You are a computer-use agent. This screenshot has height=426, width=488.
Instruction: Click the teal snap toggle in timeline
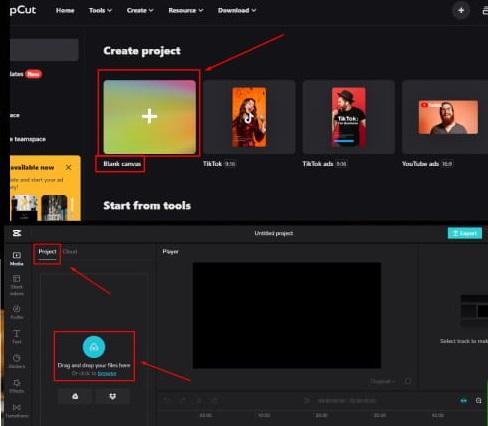coord(464,401)
